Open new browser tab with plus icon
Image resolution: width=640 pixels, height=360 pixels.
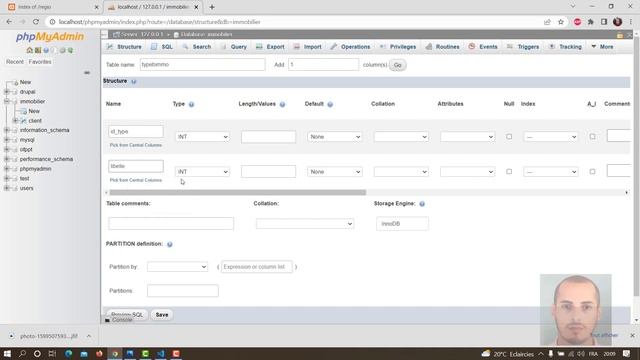tap(212, 7)
